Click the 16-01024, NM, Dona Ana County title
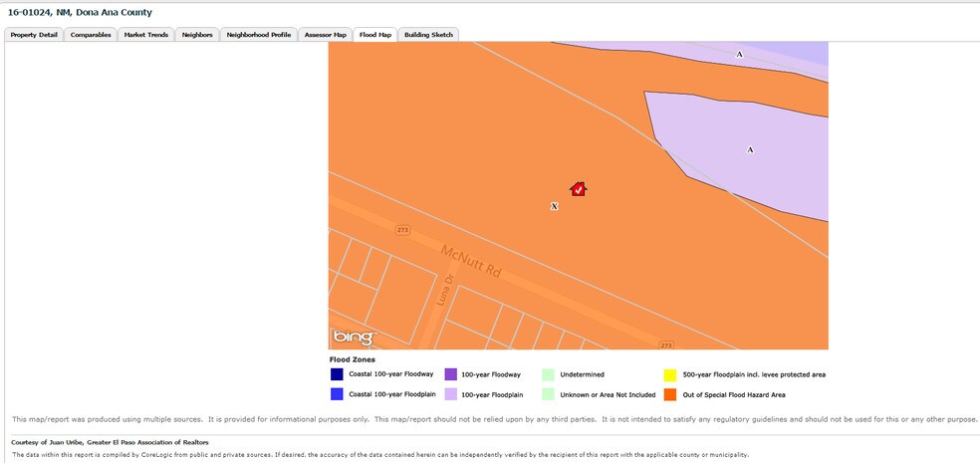Screen dimensions: 980x463 tap(80, 13)
